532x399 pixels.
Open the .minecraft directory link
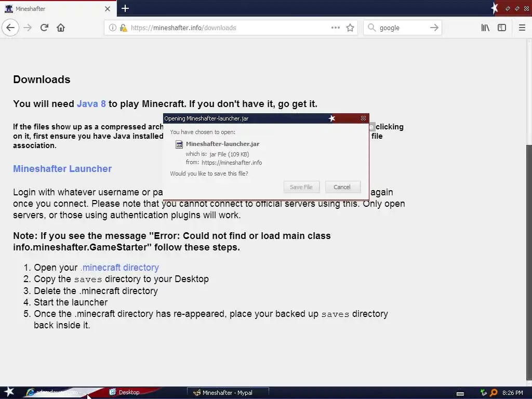pos(119,268)
